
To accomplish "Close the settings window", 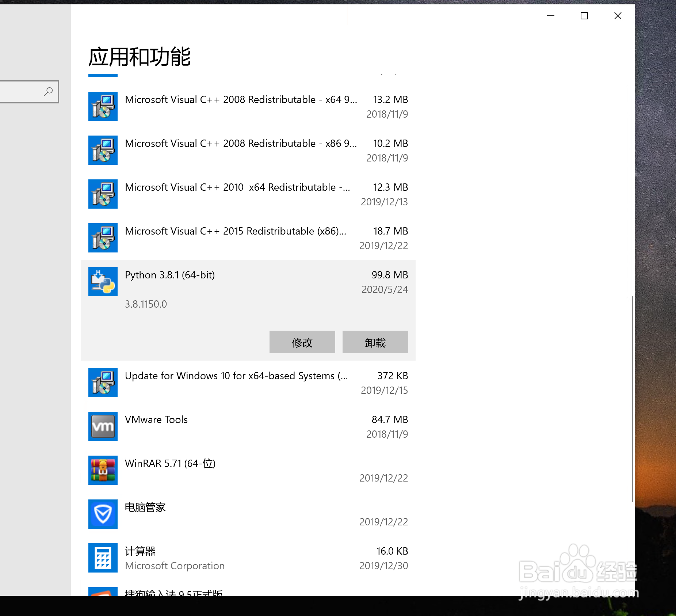I will click(618, 16).
